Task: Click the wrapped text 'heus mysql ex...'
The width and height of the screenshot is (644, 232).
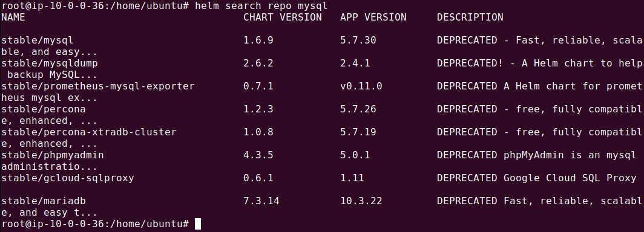Action: coord(50,97)
